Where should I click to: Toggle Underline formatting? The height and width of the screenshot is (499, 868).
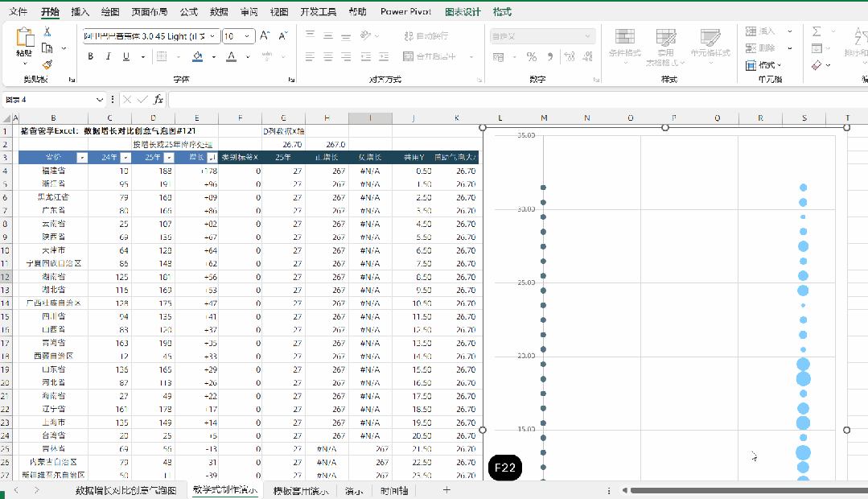pos(126,56)
